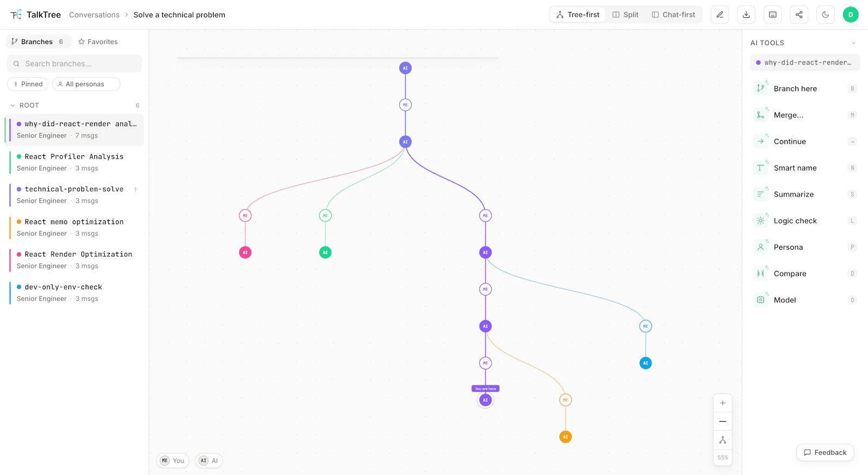Open the Branches tab
868x475 pixels.
[x=39, y=42]
